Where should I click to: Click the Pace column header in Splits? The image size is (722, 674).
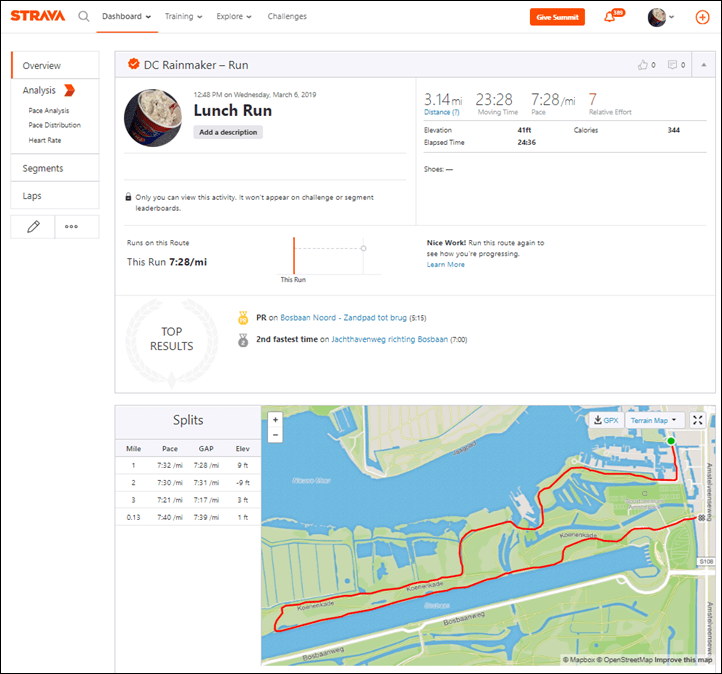(170, 448)
